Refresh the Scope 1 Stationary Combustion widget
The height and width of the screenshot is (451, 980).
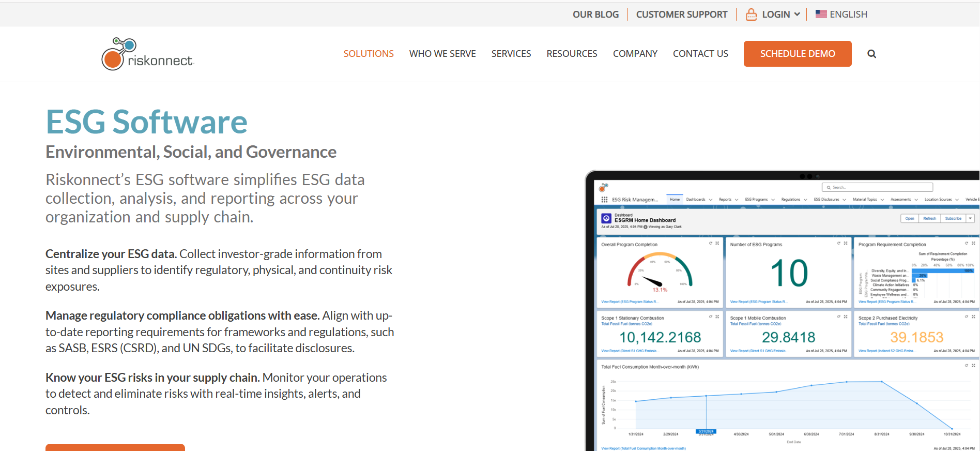click(x=710, y=317)
